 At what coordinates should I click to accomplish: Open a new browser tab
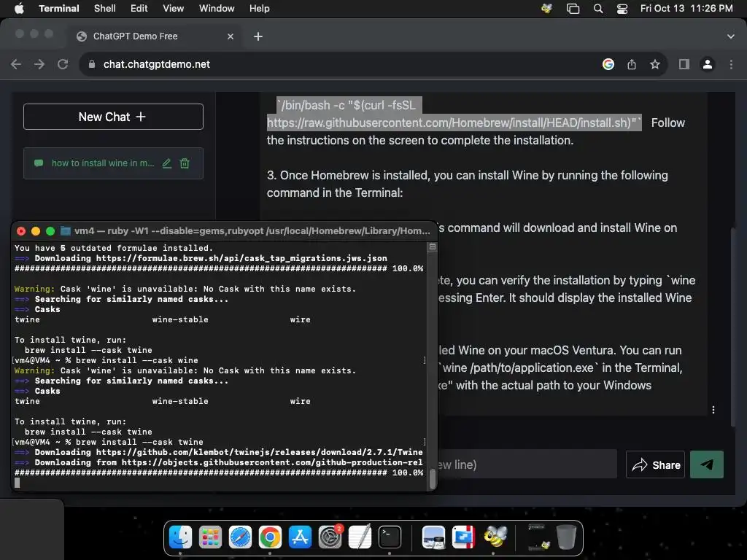coord(258,36)
